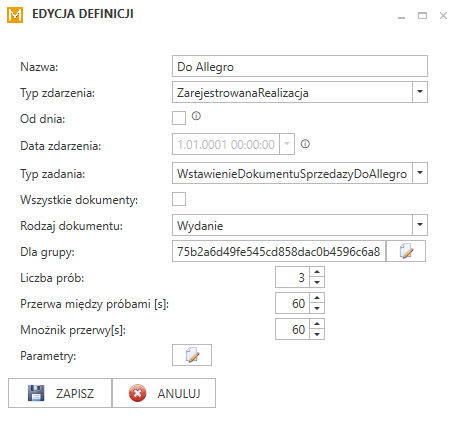This screenshot has width=466, height=434.
Task: Enable the Od dnia checkbox
Action: (179, 118)
